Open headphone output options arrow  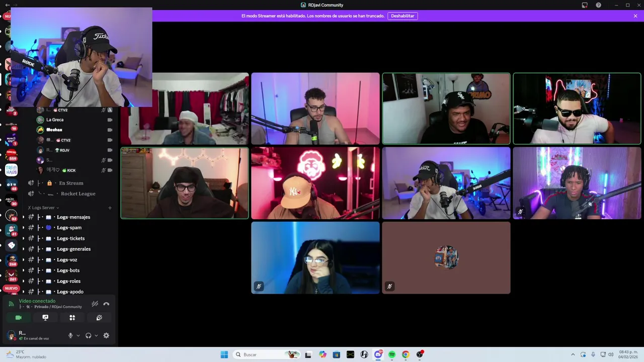(96, 335)
